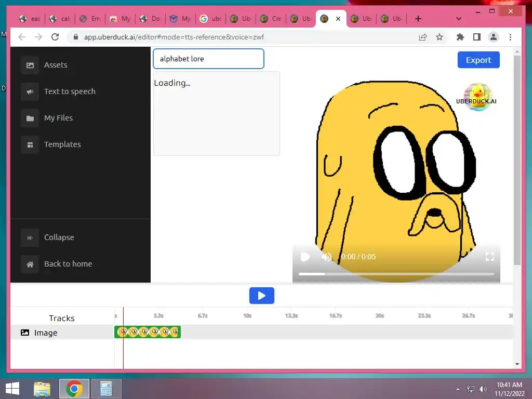Click the page vertical scrollbar
Image resolution: width=532 pixels, height=399 pixels.
click(517, 160)
